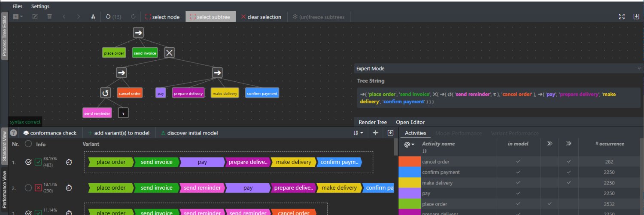Click the export icon in the tree editor toolbar
Screen dimensions: 644x215
(636, 16)
